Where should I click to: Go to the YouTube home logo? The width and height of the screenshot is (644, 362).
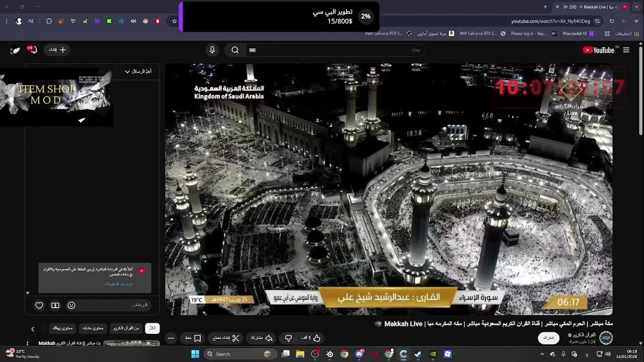599,50
